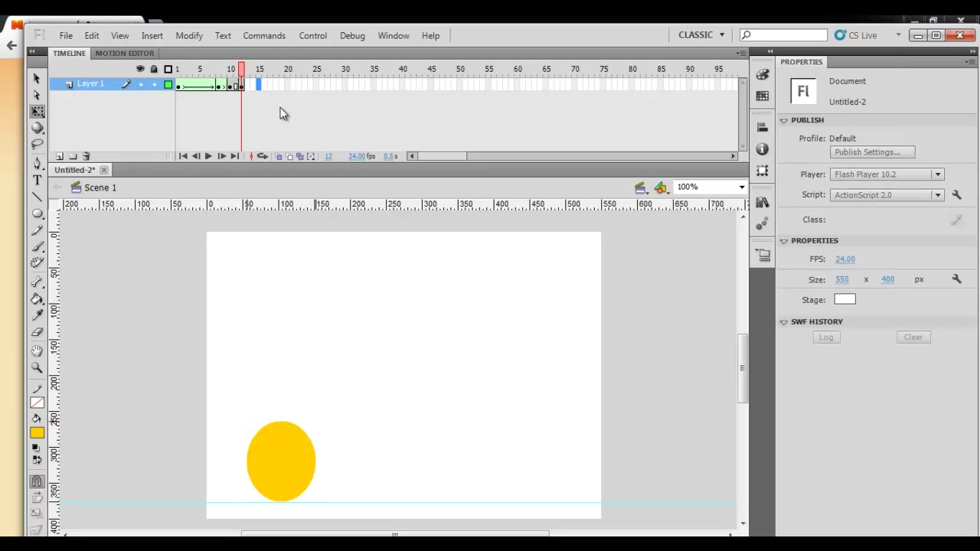Toggle the lock all layers padlock icon

point(154,69)
